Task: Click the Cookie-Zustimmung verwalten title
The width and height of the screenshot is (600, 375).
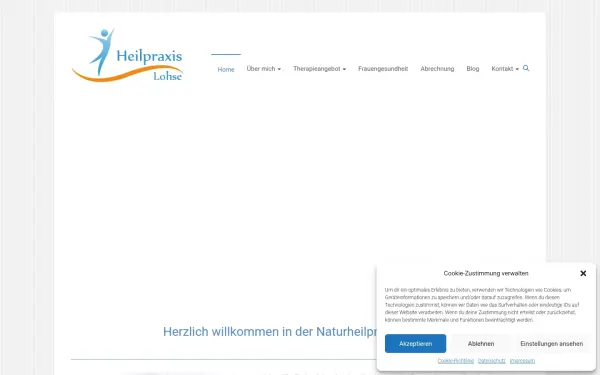Action: point(486,273)
